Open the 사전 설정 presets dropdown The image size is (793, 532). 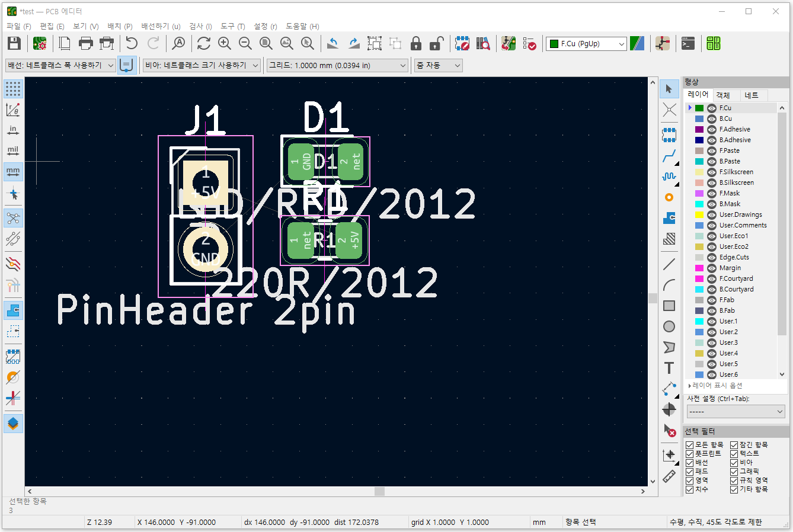point(736,411)
